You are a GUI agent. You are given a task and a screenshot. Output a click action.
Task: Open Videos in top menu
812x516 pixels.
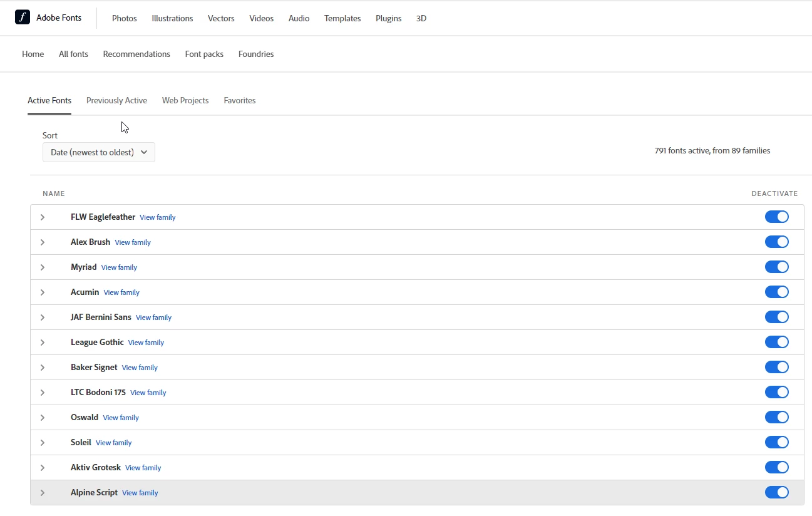[x=261, y=18]
